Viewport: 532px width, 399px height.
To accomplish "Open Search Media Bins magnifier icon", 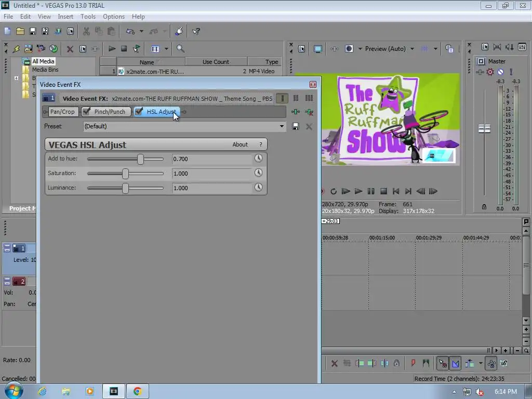I will [x=180, y=49].
